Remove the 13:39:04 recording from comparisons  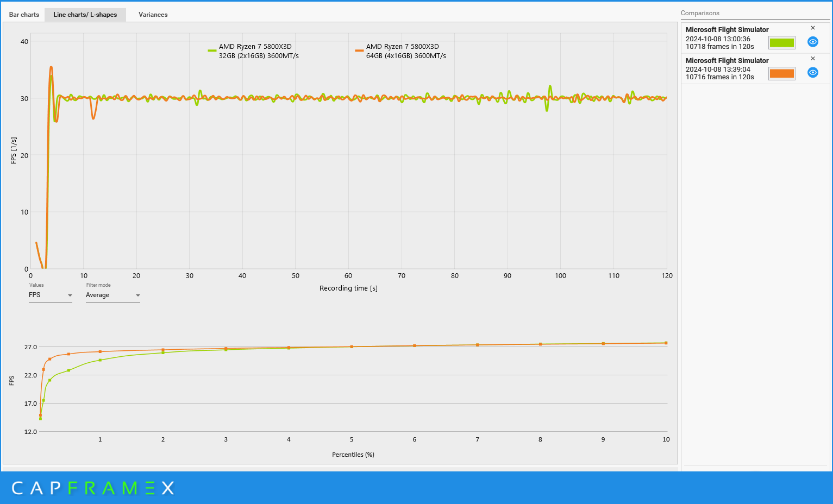[813, 59]
